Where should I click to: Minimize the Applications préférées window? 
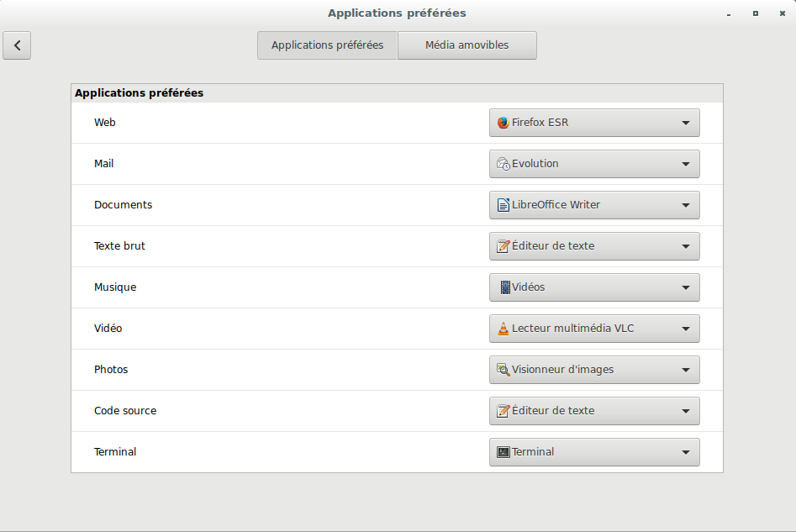[x=730, y=13]
